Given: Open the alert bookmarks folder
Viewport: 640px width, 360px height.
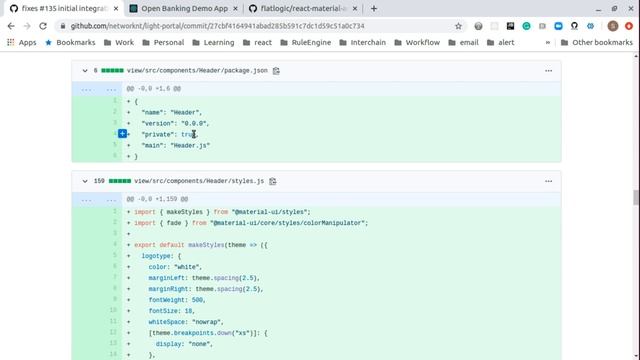Looking at the screenshot, I should click(500, 42).
